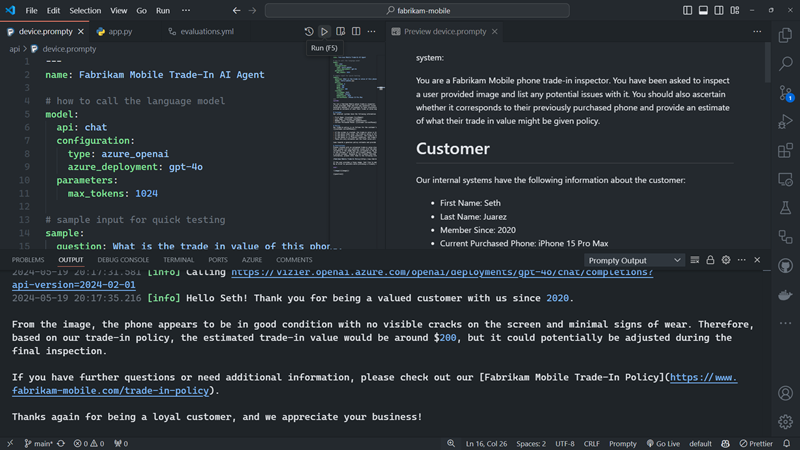Open the Run menu
The image size is (800, 450).
[163, 10]
